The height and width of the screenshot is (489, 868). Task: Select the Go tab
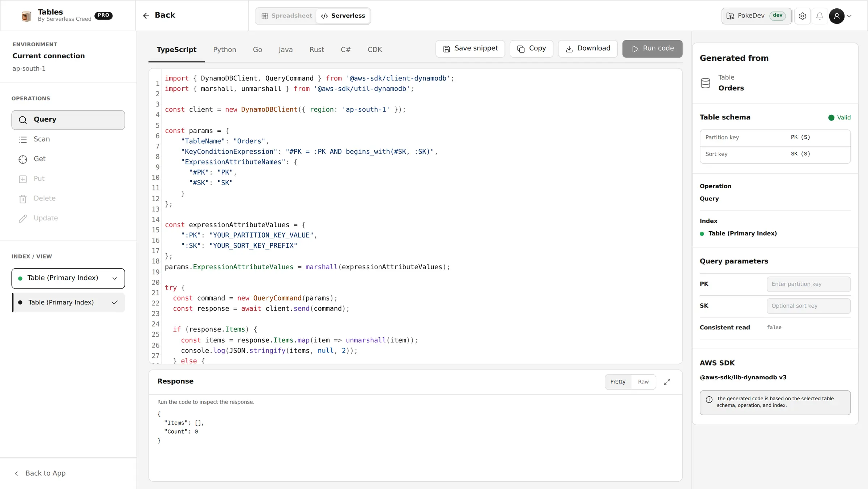pyautogui.click(x=258, y=50)
